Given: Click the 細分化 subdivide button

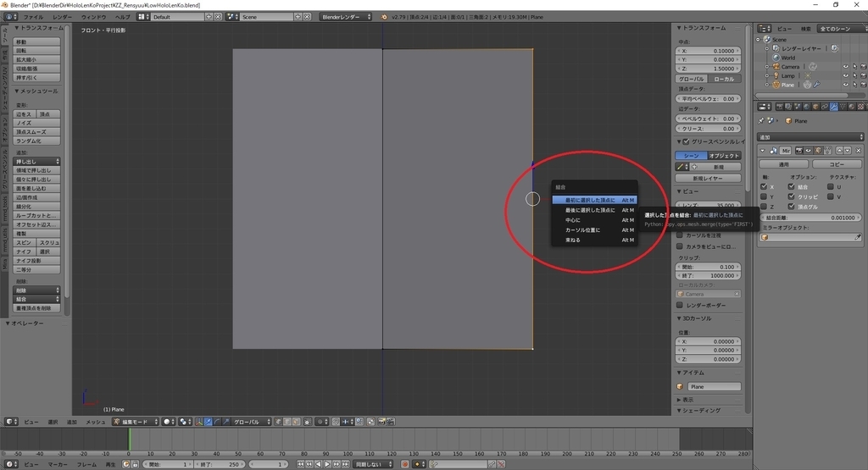Looking at the screenshot, I should click(x=36, y=207).
